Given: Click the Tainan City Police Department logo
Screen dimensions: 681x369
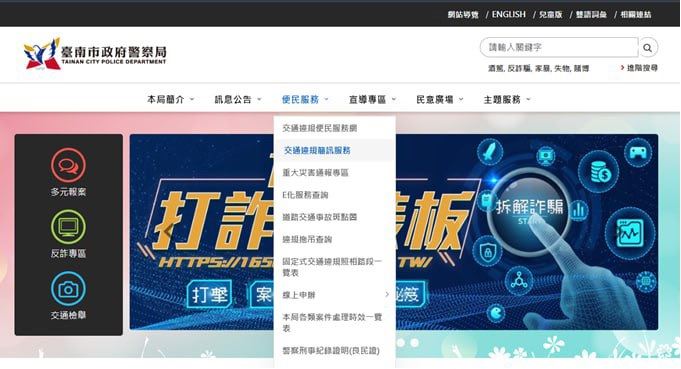Looking at the screenshot, I should point(95,53).
